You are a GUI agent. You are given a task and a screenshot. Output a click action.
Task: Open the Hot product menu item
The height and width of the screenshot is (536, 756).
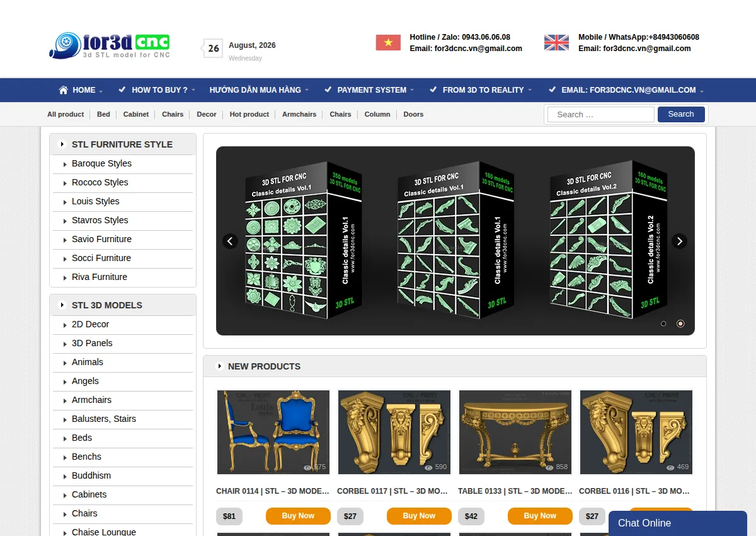coord(249,114)
